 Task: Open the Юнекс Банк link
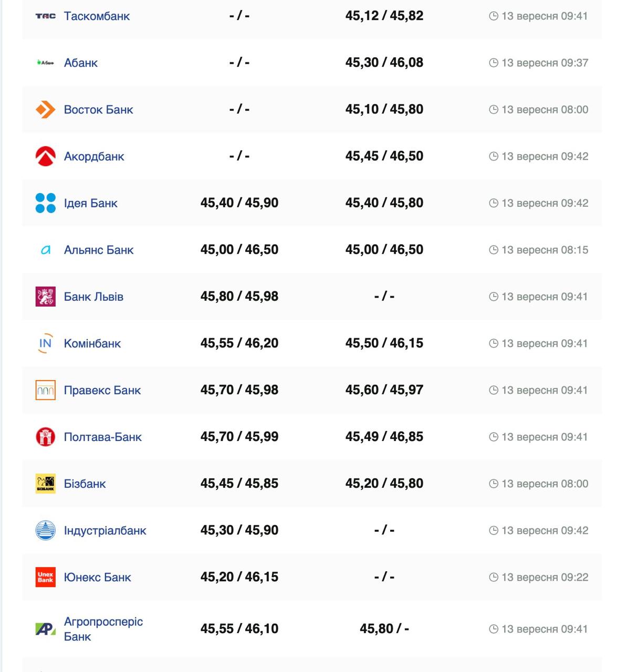pyautogui.click(x=98, y=577)
